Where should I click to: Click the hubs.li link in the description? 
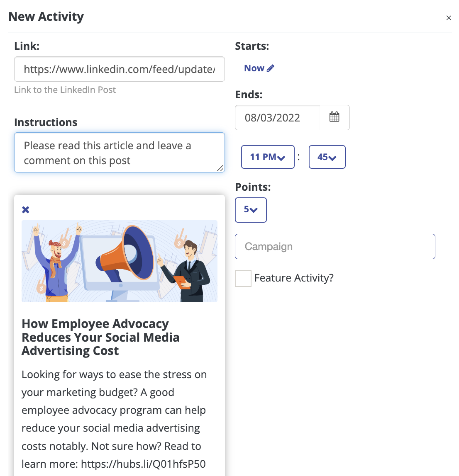pyautogui.click(x=143, y=464)
